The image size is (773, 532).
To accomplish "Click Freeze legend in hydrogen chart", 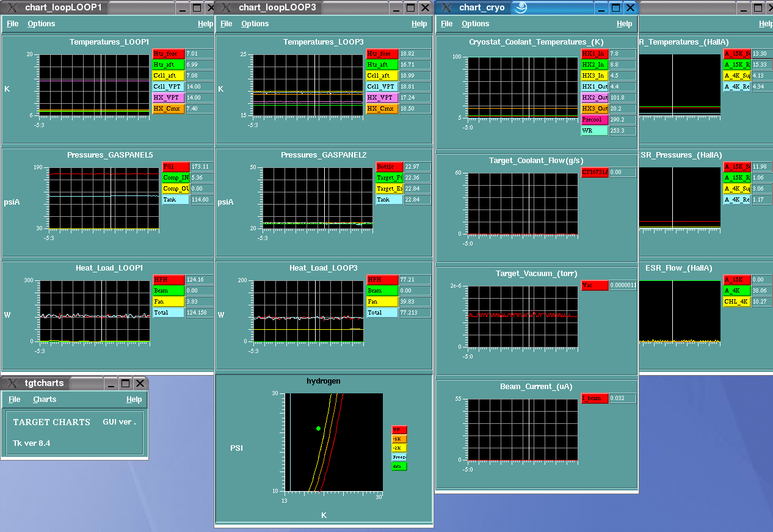I will coord(399,457).
